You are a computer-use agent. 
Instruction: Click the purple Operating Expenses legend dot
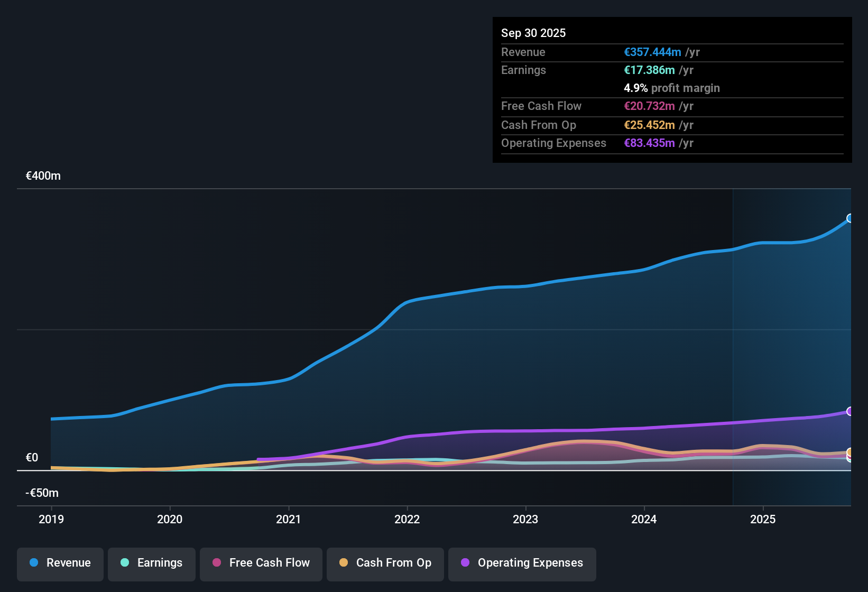point(465,563)
